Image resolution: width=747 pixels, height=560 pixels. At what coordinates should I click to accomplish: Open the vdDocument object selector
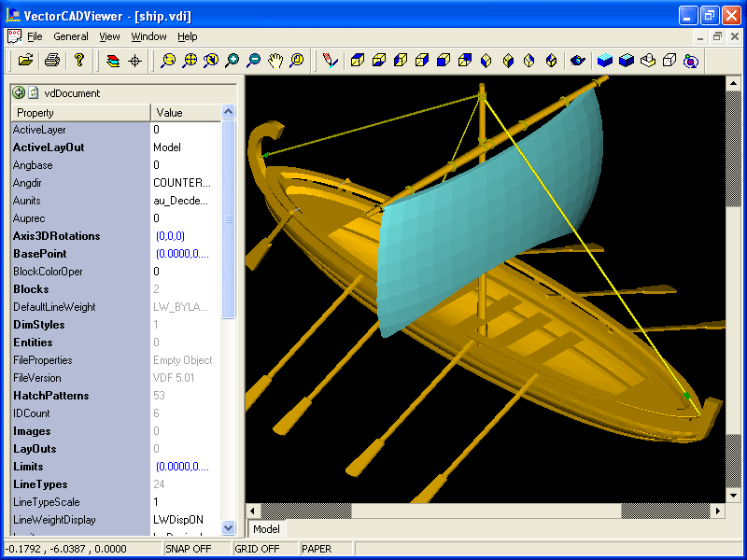pos(75,92)
